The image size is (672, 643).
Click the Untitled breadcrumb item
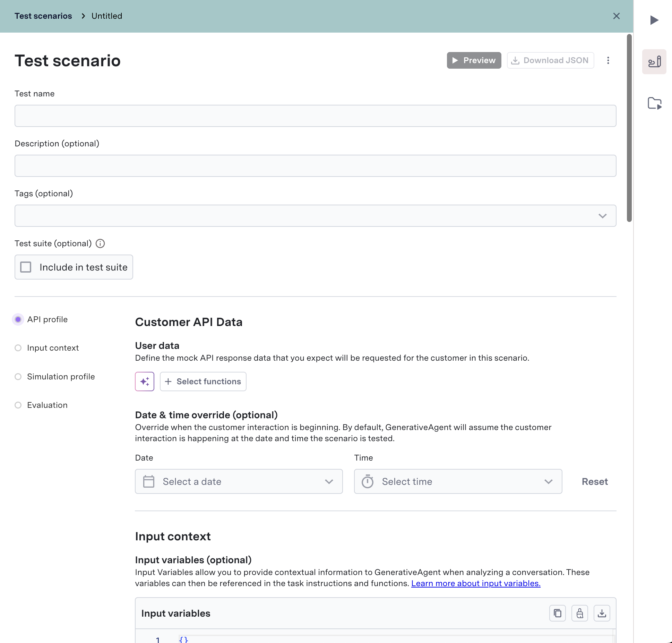click(107, 16)
